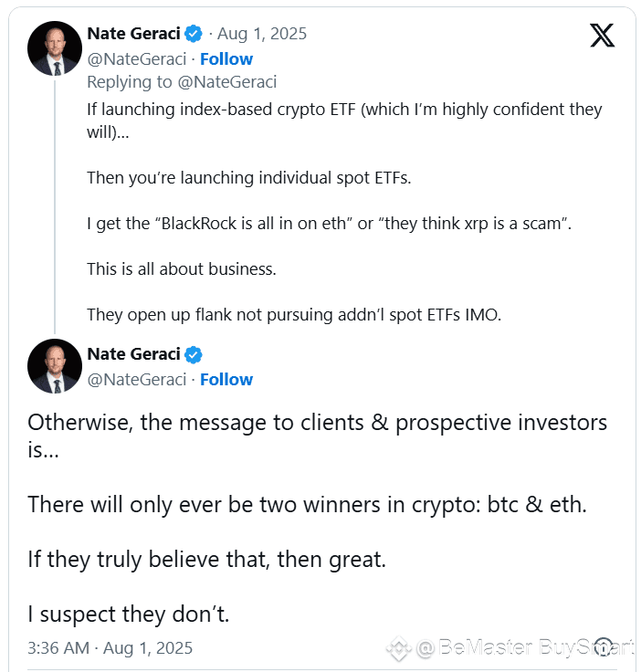641x672 pixels.
Task: Open the reply tweet text about index-based crypto ETF
Action: click(344, 212)
